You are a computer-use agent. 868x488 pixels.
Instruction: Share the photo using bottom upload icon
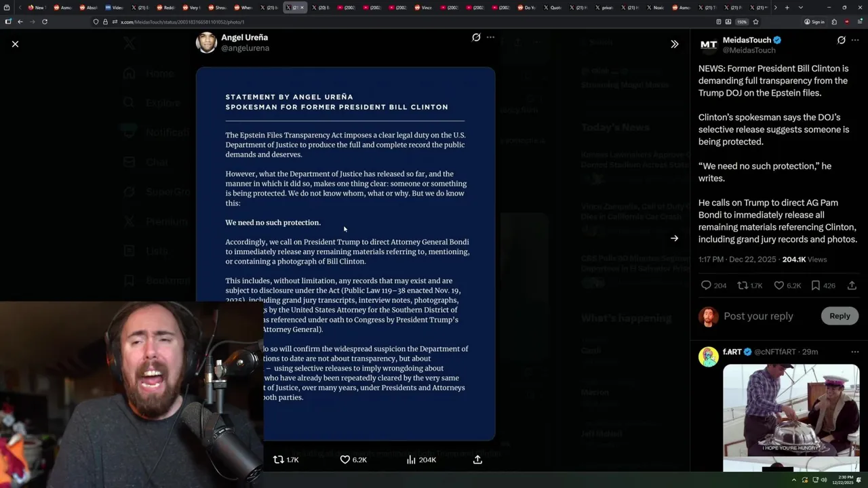point(477,460)
